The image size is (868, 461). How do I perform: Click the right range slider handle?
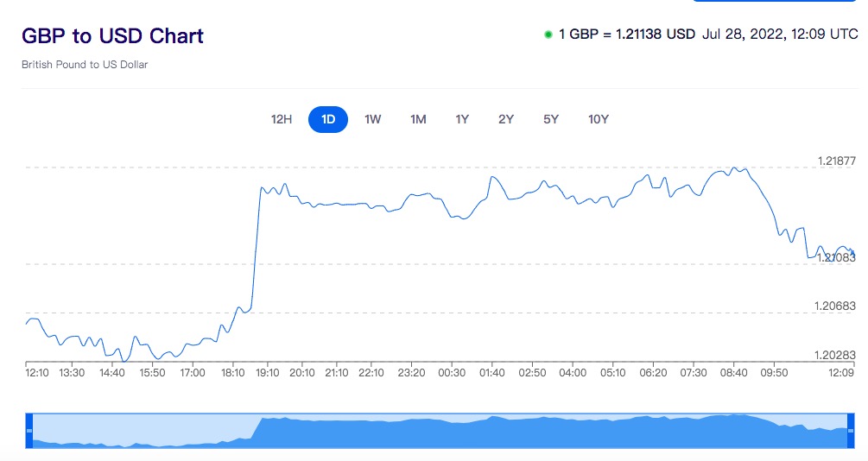852,431
